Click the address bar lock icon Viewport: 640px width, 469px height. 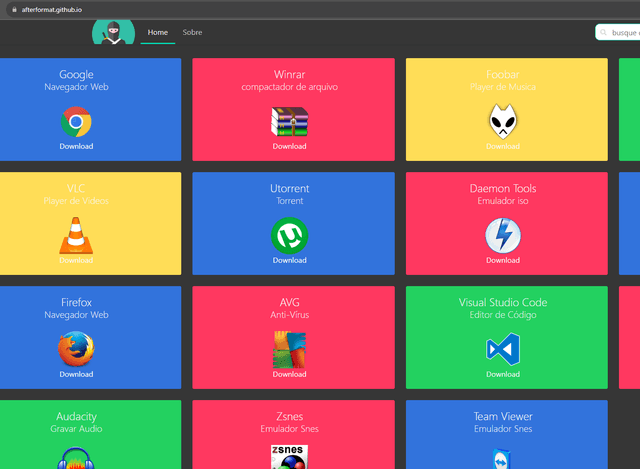pyautogui.click(x=14, y=9)
